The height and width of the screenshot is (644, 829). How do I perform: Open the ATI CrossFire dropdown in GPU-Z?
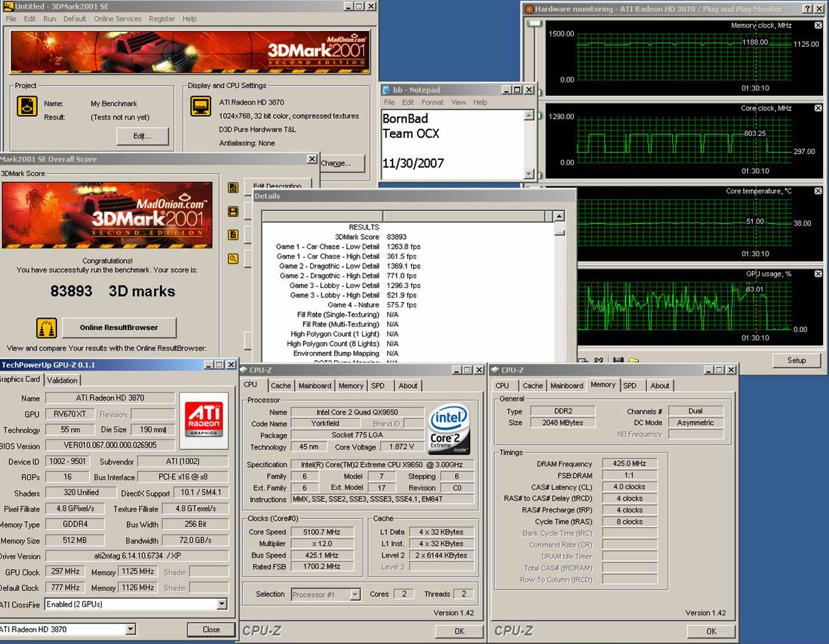(x=222, y=604)
